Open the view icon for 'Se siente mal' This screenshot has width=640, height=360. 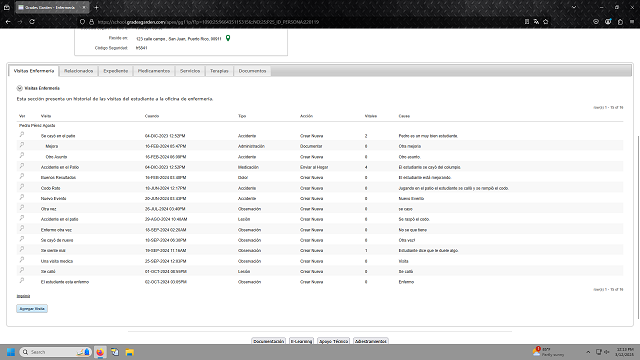pos(22,249)
